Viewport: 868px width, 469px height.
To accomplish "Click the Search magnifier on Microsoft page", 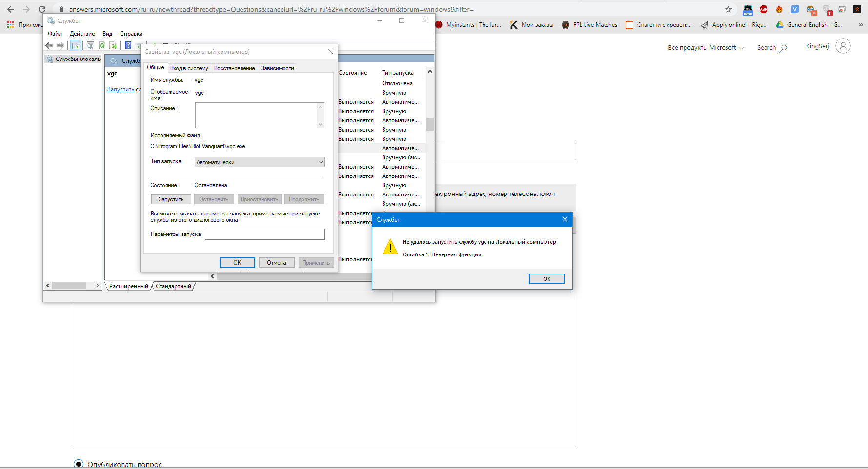I will coord(783,48).
